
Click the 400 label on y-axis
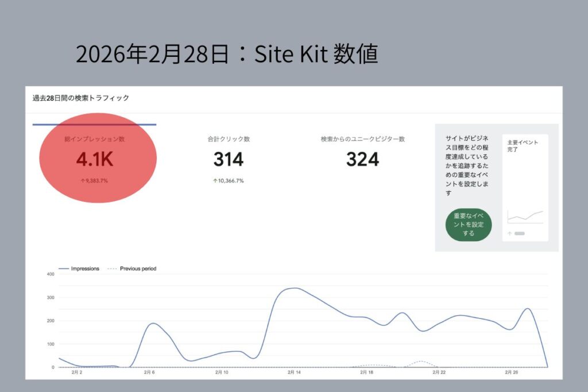click(x=50, y=274)
